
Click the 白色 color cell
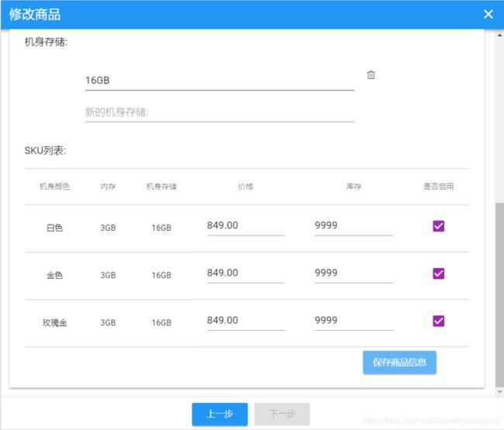(54, 228)
